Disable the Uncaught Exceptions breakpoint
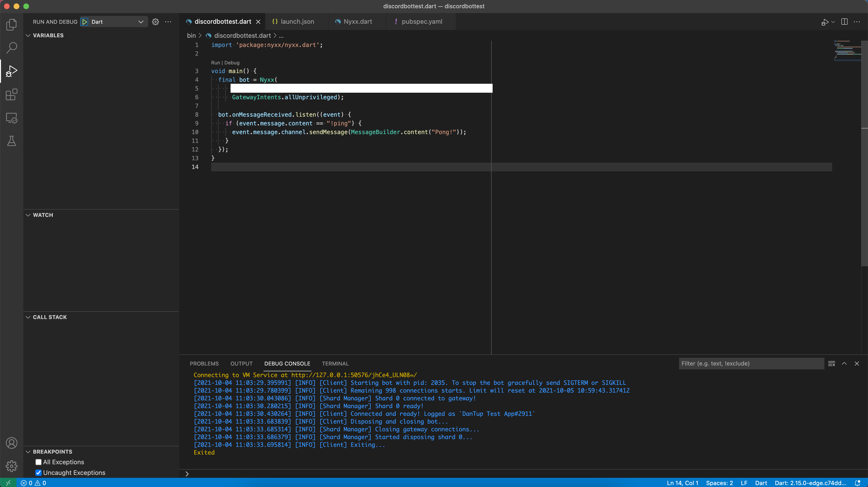Image resolution: width=868 pixels, height=487 pixels. 38,472
